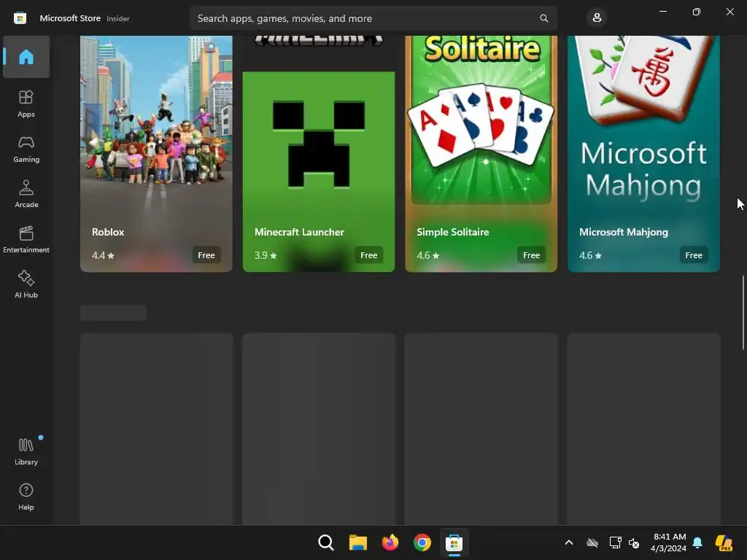Screen dimensions: 747x560
Task: Click the Microsoft Mahjong 4.6 rating
Action: click(x=590, y=256)
